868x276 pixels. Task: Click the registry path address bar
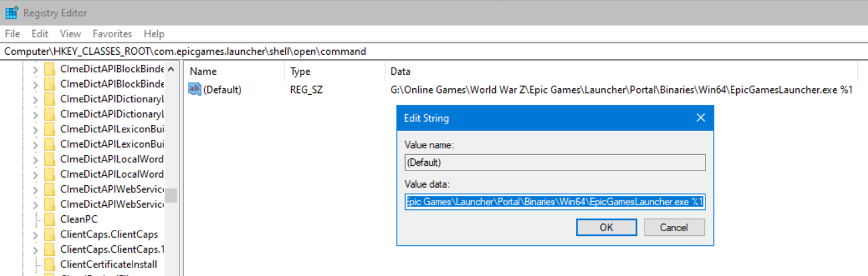pyautogui.click(x=434, y=51)
